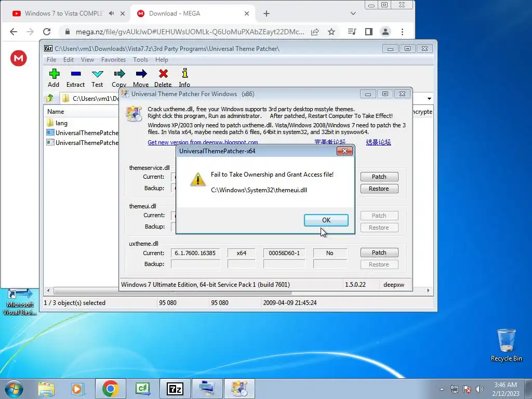Click the share page icon in Chrome
The image size is (532, 399).
click(x=315, y=32)
